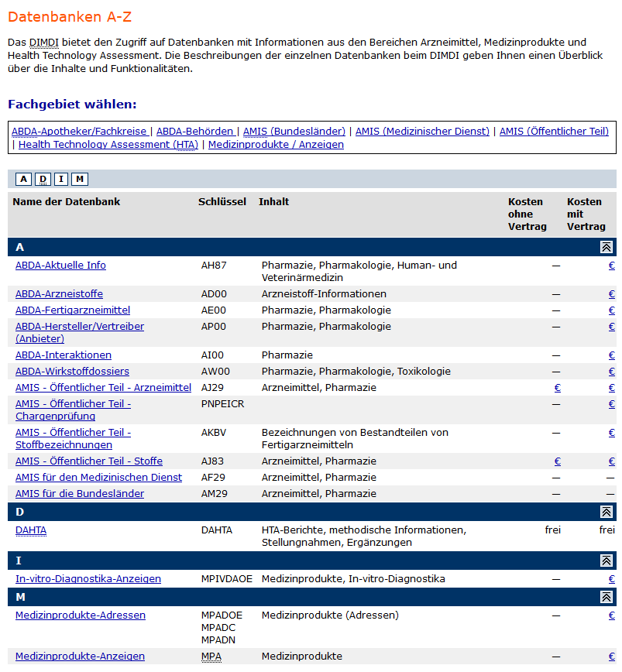
Task: Open ABDA-Wirkstoffdossiers database description
Action: point(72,372)
